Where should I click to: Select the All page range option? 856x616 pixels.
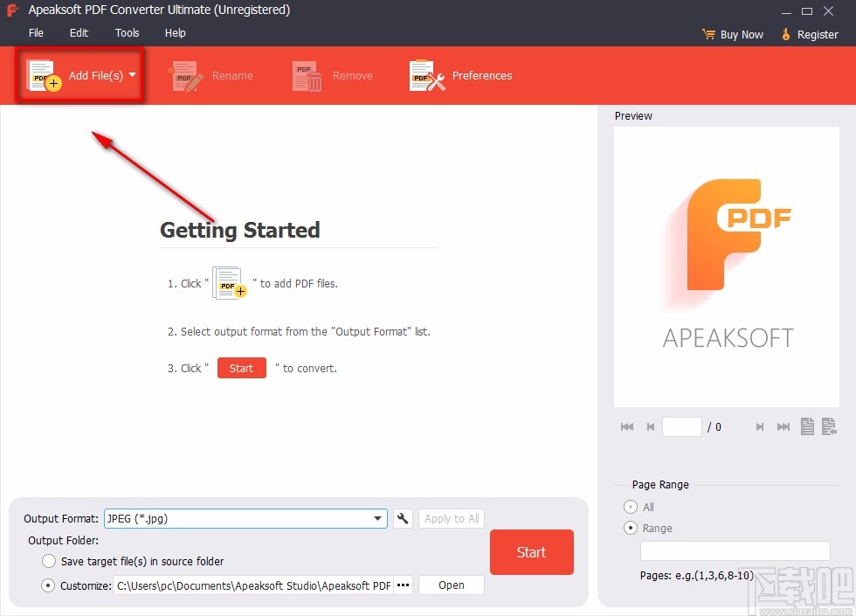click(628, 507)
